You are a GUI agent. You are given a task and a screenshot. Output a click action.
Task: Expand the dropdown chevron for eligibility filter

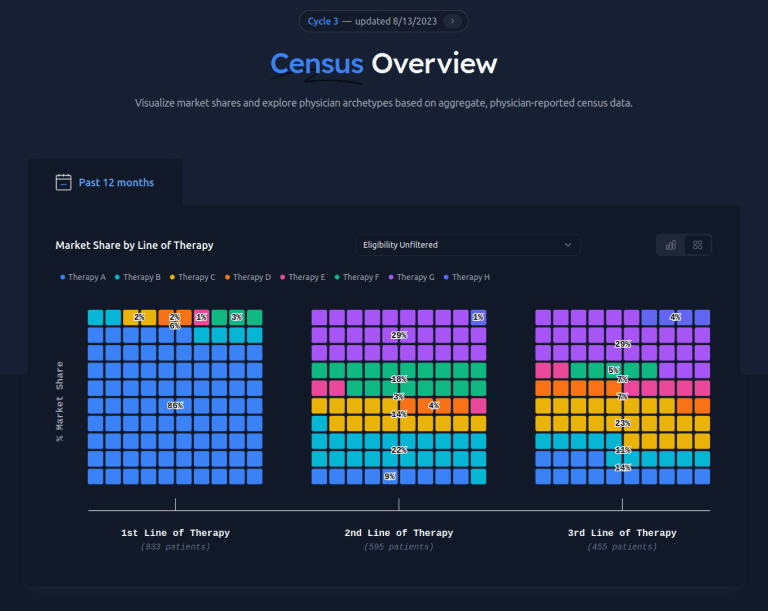click(x=568, y=245)
